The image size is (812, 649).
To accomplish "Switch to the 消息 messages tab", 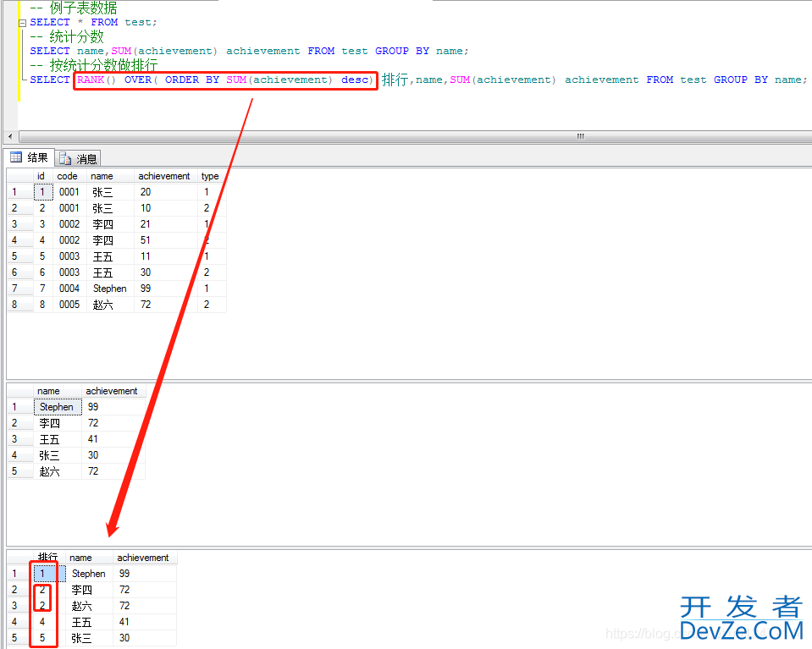I will click(78, 158).
